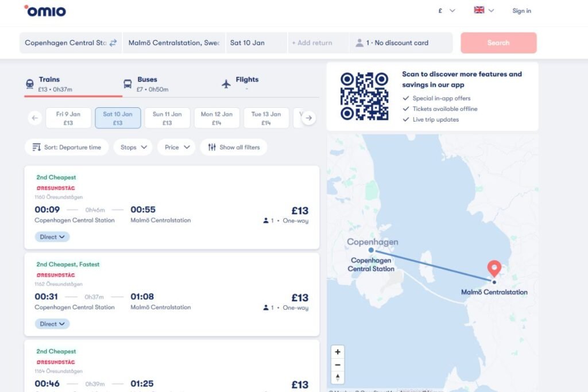Image resolution: width=588 pixels, height=392 pixels.
Task: Swap departure and arrival stations
Action: click(113, 42)
